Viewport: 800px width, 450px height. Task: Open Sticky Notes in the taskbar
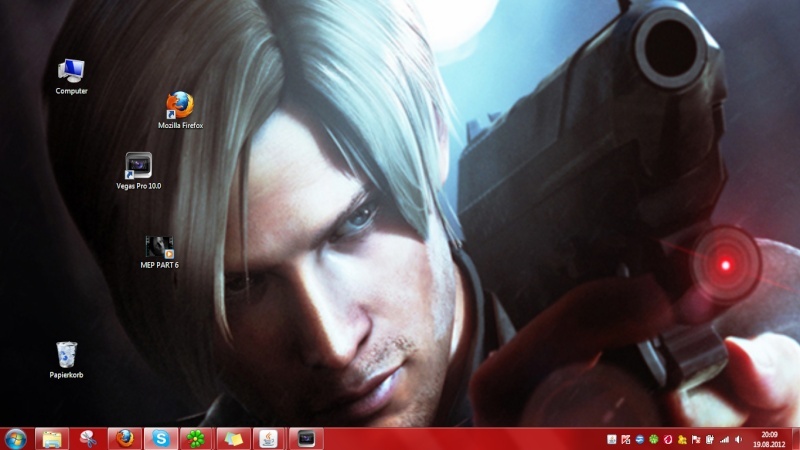[x=233, y=439]
